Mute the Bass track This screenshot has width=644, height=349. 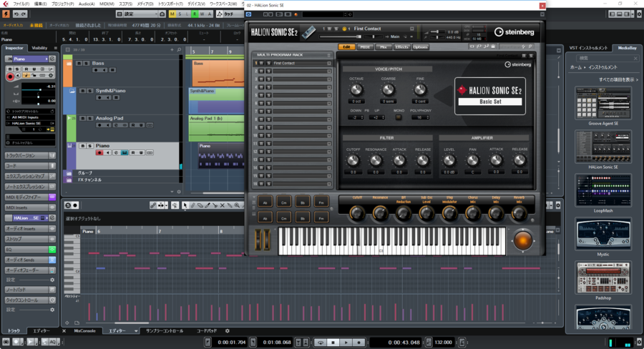tap(79, 63)
